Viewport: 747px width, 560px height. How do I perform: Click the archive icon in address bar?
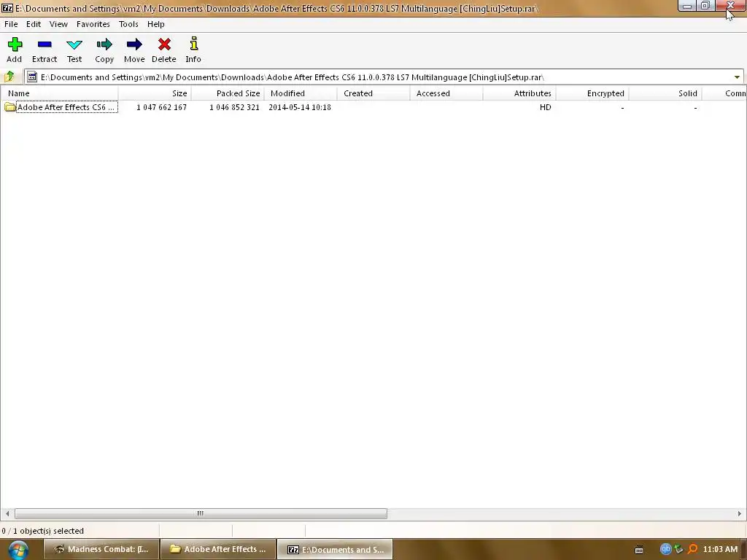click(32, 77)
